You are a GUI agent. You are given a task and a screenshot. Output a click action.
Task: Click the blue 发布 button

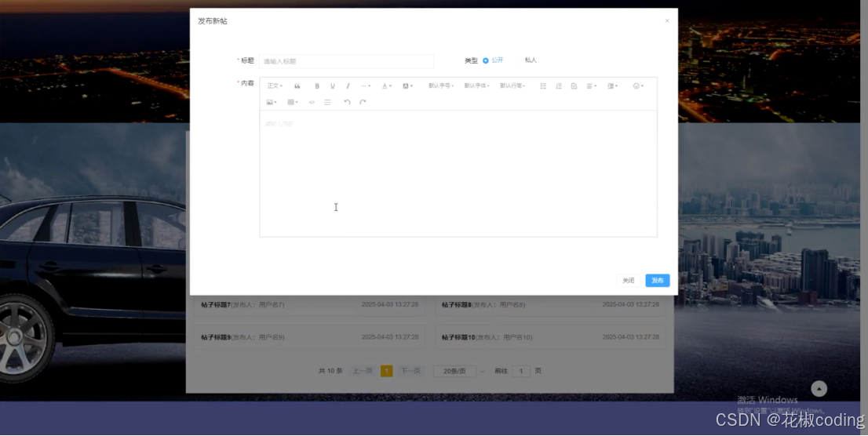pos(658,281)
